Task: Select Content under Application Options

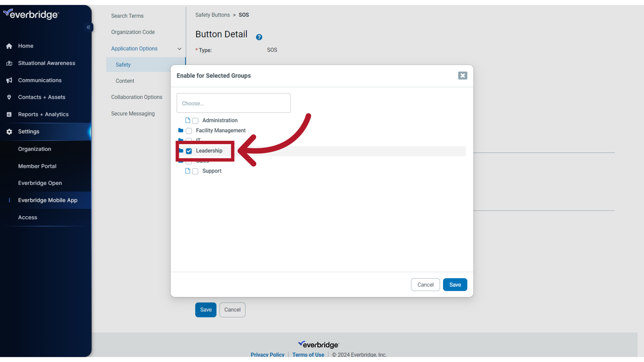Action: (x=125, y=80)
